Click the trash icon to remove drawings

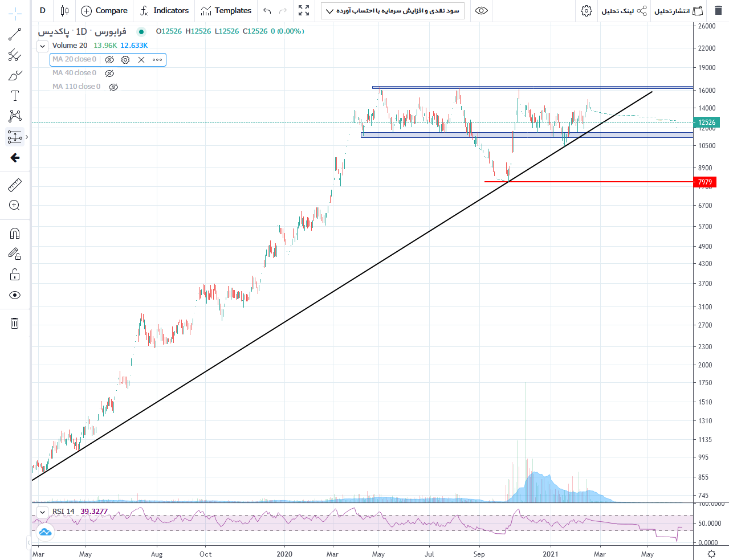[x=15, y=324]
